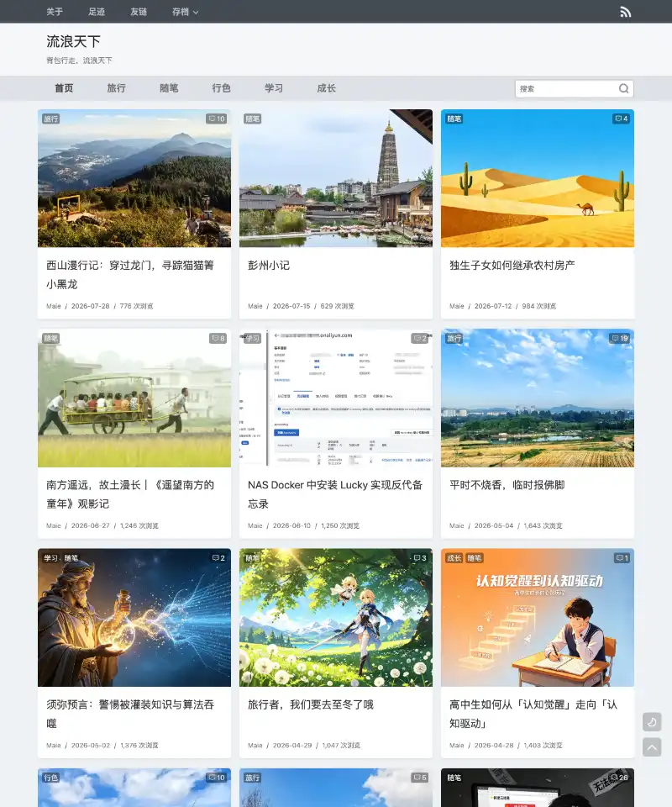Open comment count 2 on NAS Docker card
This screenshot has width=672, height=807.
pos(419,339)
